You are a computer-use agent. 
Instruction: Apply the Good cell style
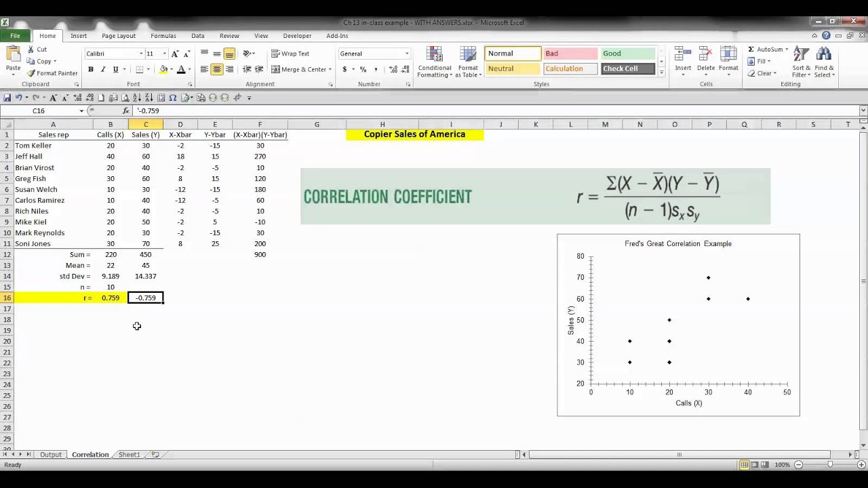(x=628, y=54)
